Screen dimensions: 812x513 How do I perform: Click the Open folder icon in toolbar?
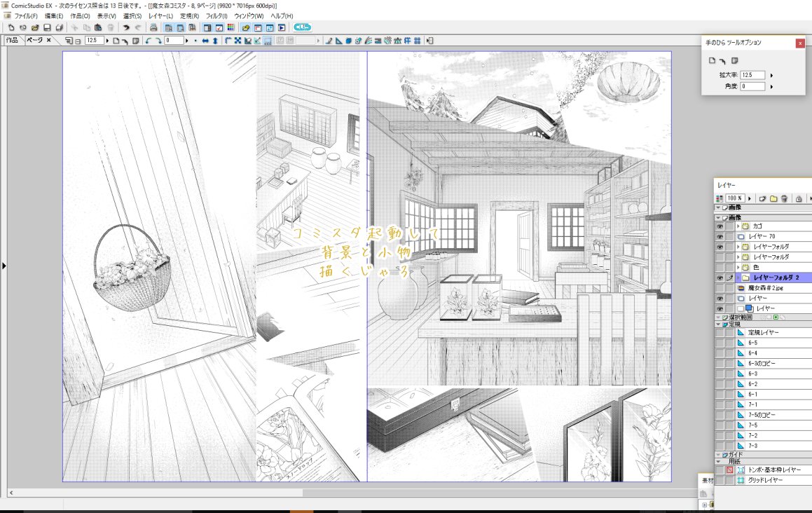(35, 27)
